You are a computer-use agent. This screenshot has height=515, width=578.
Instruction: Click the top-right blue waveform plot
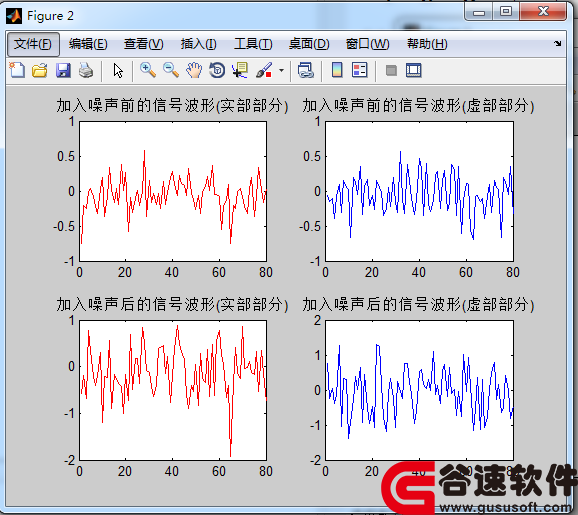pos(419,191)
